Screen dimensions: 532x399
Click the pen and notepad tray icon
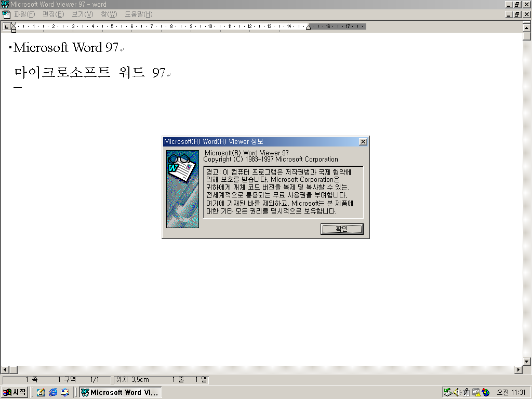(x=466, y=392)
